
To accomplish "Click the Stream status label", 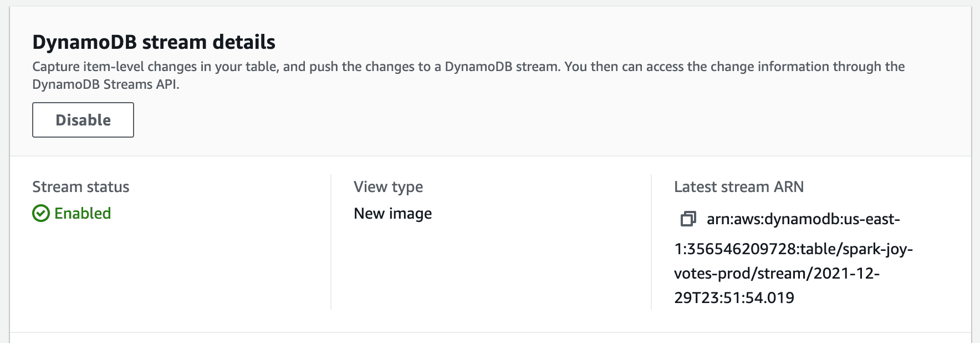I will (81, 187).
